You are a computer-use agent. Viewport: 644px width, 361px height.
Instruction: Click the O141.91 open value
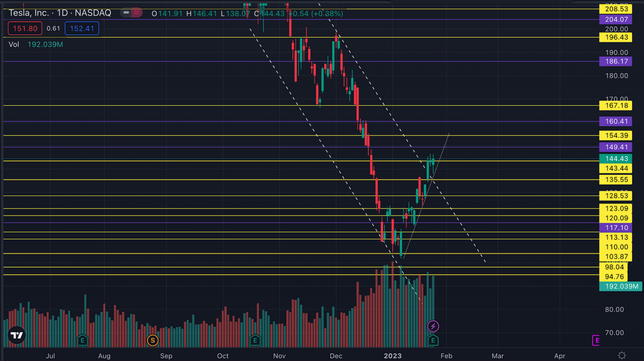pyautogui.click(x=167, y=13)
